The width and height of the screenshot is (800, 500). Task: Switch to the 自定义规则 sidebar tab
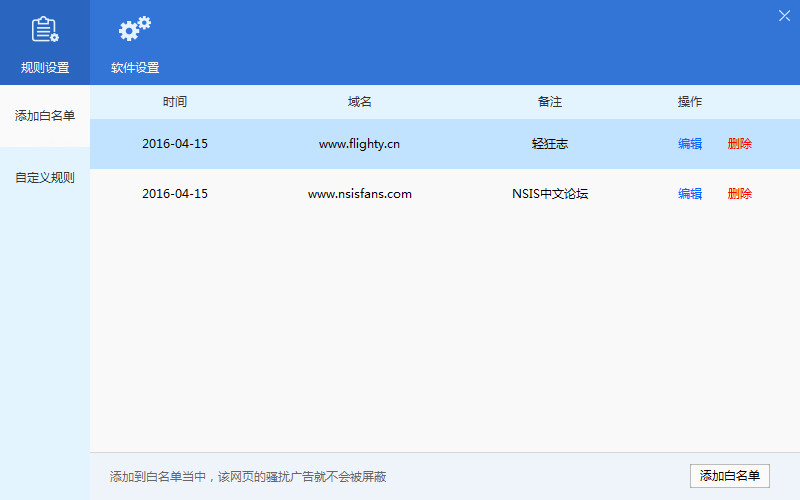pyautogui.click(x=45, y=178)
